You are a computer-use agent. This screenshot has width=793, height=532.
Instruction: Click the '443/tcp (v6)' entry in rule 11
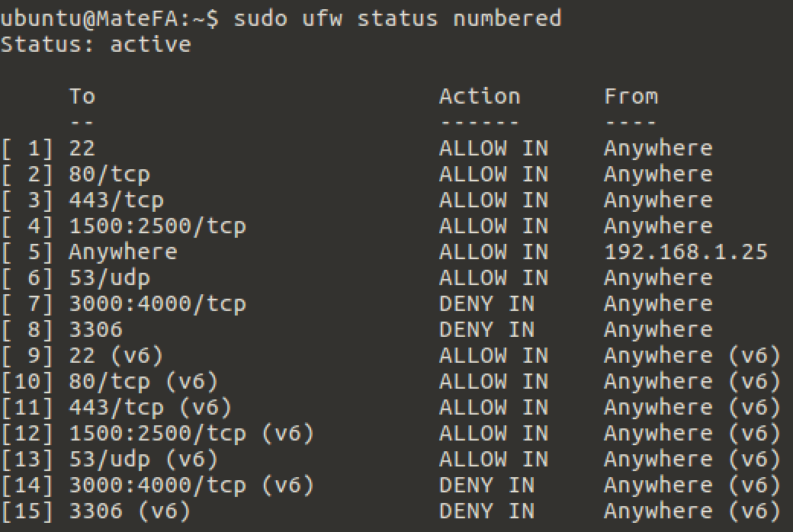pos(150,408)
